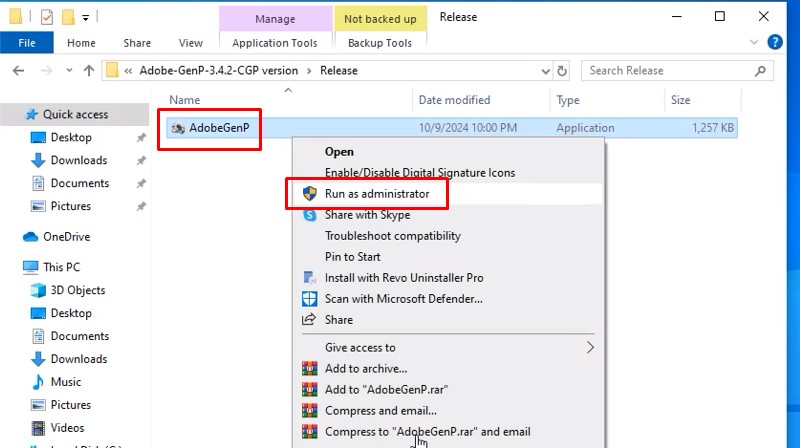Open the Help question mark icon
Screen dimensions: 800x448
774,43
